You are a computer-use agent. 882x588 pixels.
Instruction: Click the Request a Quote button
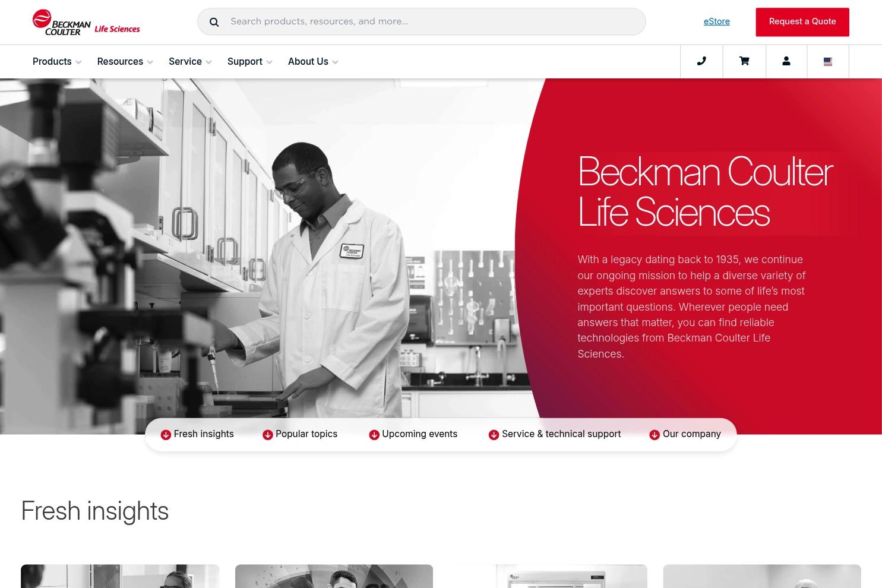[x=802, y=22]
